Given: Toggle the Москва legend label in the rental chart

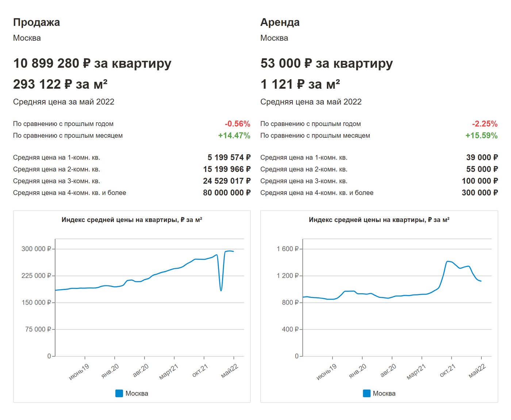Looking at the screenshot, I should click(x=384, y=393).
